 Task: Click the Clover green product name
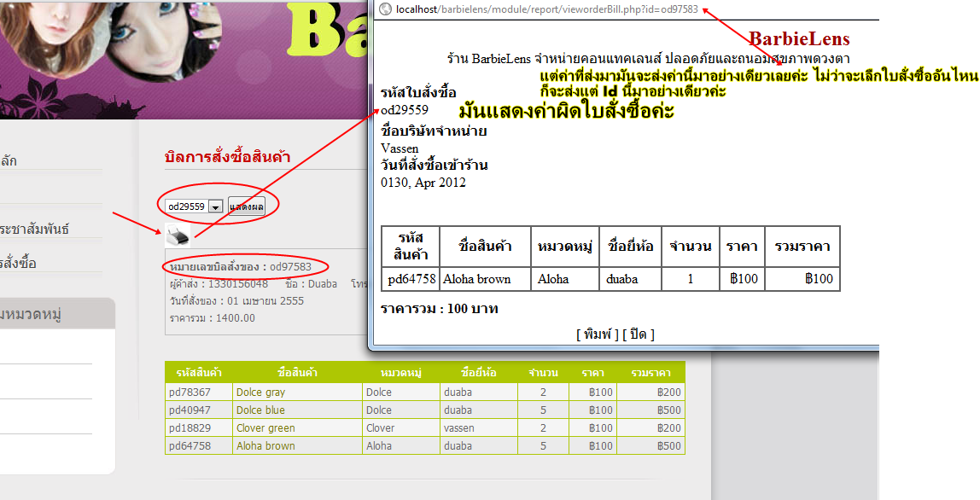(265, 428)
